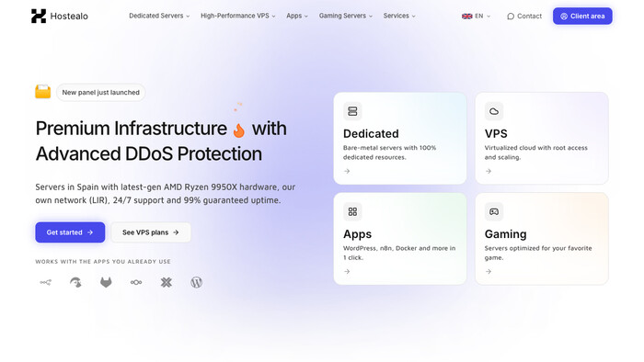Click the UK flag language icon
This screenshot has width=644, height=362.
(467, 16)
